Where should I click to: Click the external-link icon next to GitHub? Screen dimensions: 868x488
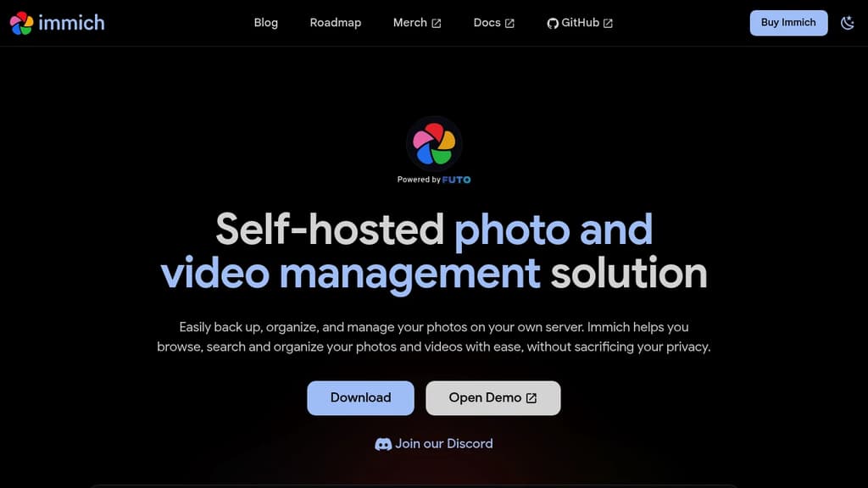pyautogui.click(x=607, y=23)
